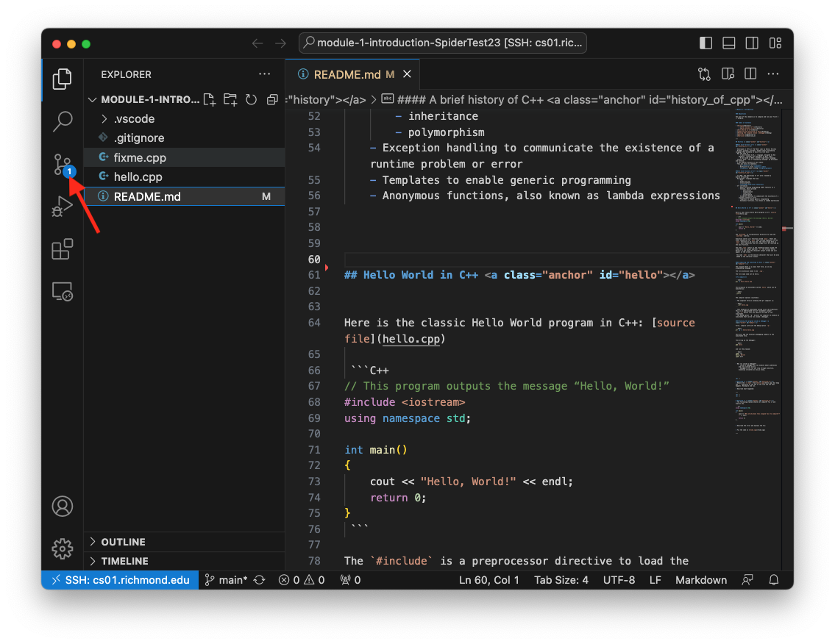Viewport: 835px width, 644px height.
Task: Expand the TIMELINE section
Action: 184,561
